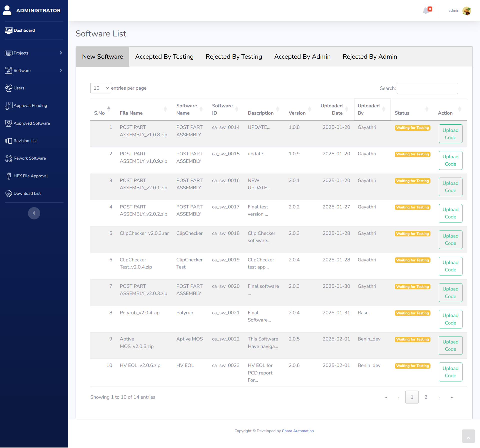
Task: Open the Users sidebar item
Action: pos(19,88)
